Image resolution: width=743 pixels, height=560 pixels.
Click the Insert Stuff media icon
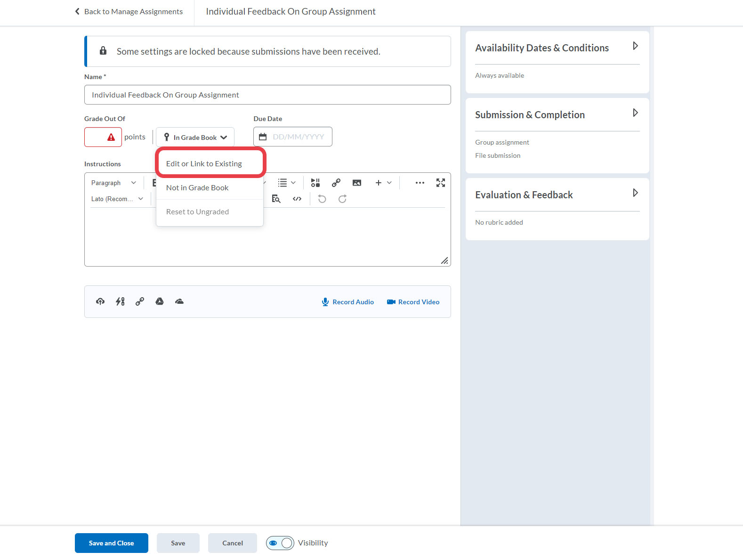315,183
